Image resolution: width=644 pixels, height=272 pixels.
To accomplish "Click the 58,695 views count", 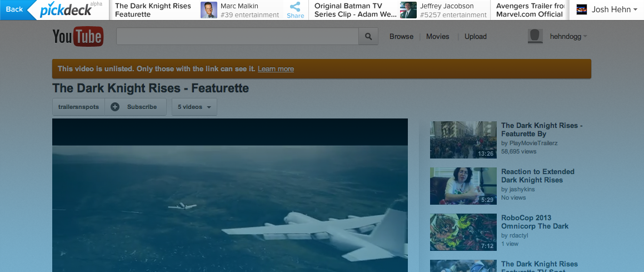I will [x=519, y=151].
